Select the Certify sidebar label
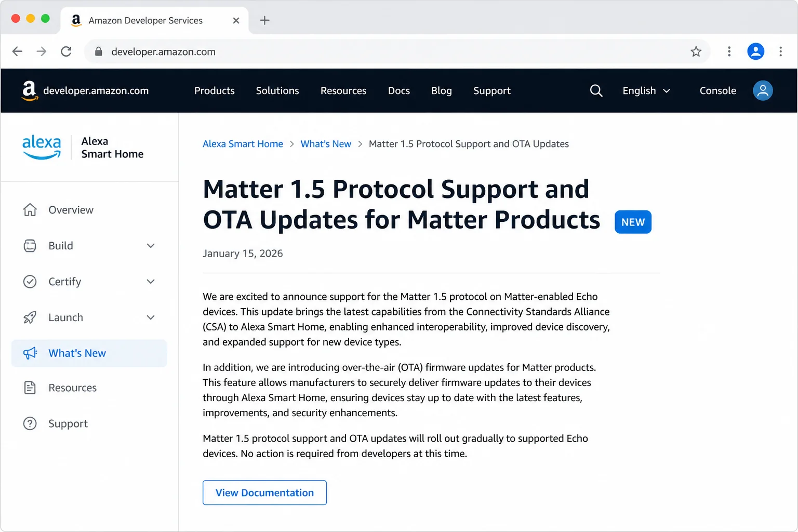Viewport: 798px width, 532px height. [65, 282]
